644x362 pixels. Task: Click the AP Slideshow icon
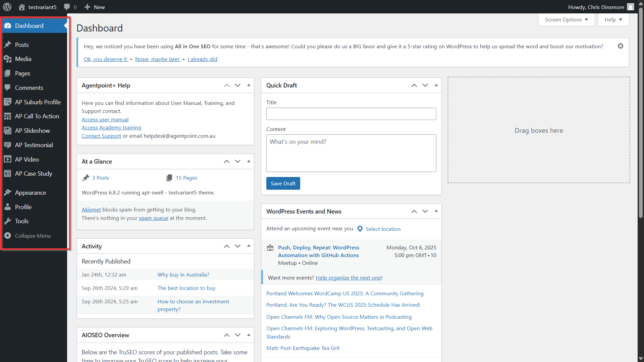tap(8, 131)
